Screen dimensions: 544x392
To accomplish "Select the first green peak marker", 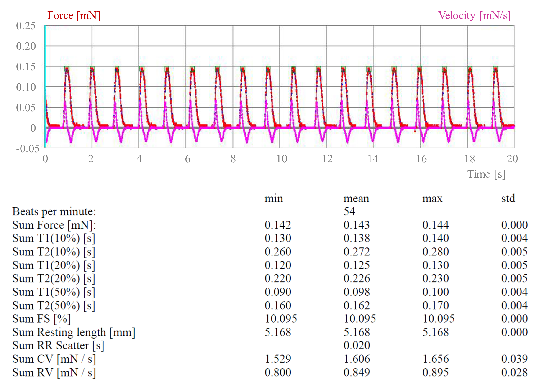I will point(67,69).
